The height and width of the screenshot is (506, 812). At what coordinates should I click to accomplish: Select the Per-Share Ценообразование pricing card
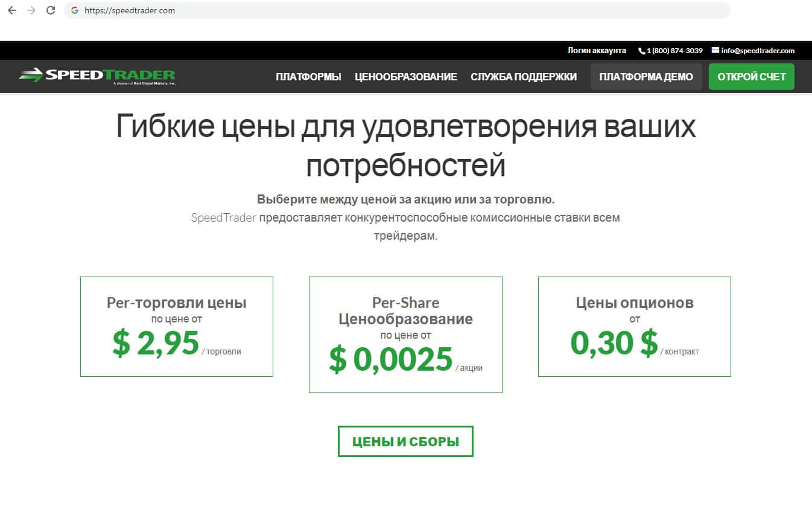pyautogui.click(x=405, y=335)
